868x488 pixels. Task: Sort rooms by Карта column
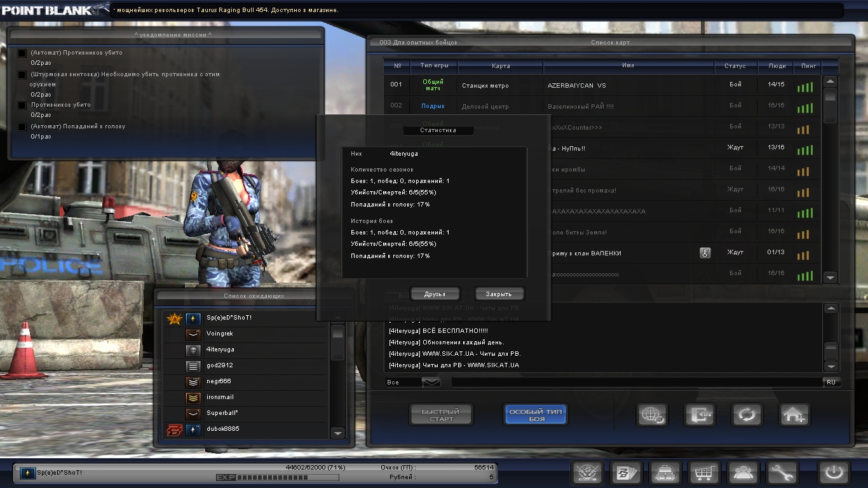coord(501,66)
